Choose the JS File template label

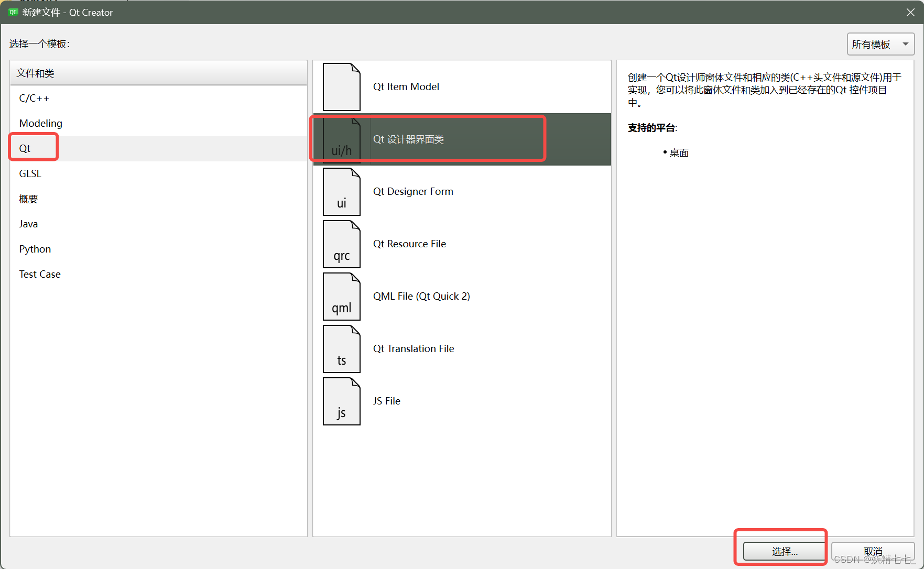click(387, 401)
